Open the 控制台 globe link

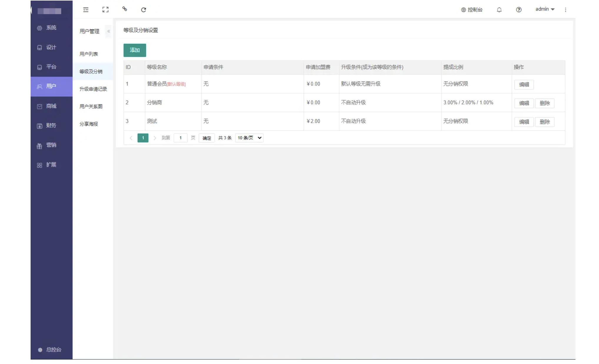472,10
